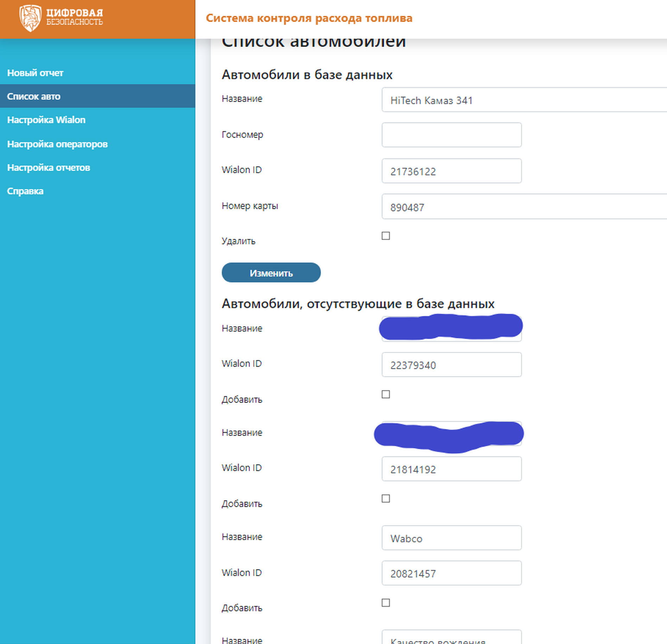Click the Название field containing Wabco
This screenshot has width=667, height=644.
(x=451, y=538)
